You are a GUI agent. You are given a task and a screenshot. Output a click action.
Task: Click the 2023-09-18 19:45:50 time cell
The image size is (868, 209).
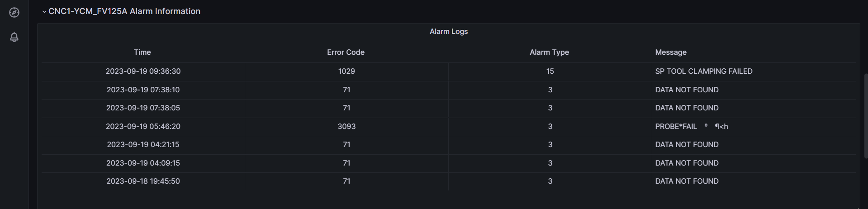point(143,181)
